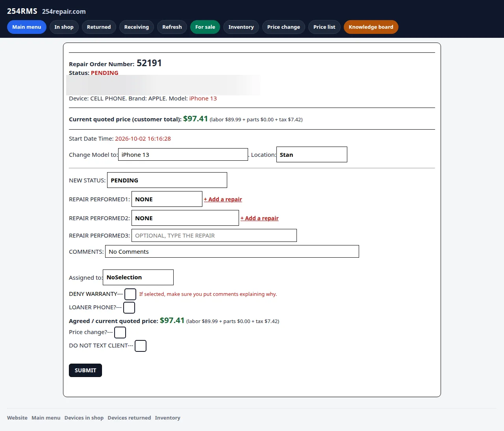The width and height of the screenshot is (504, 431).
Task: Open the For sale section
Action: click(x=205, y=27)
